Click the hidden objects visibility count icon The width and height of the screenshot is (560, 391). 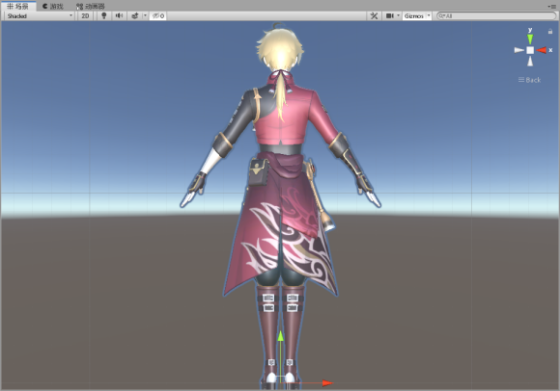[158, 16]
